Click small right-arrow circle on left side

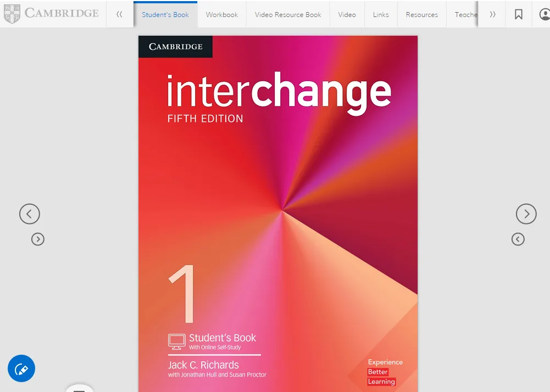[38, 239]
